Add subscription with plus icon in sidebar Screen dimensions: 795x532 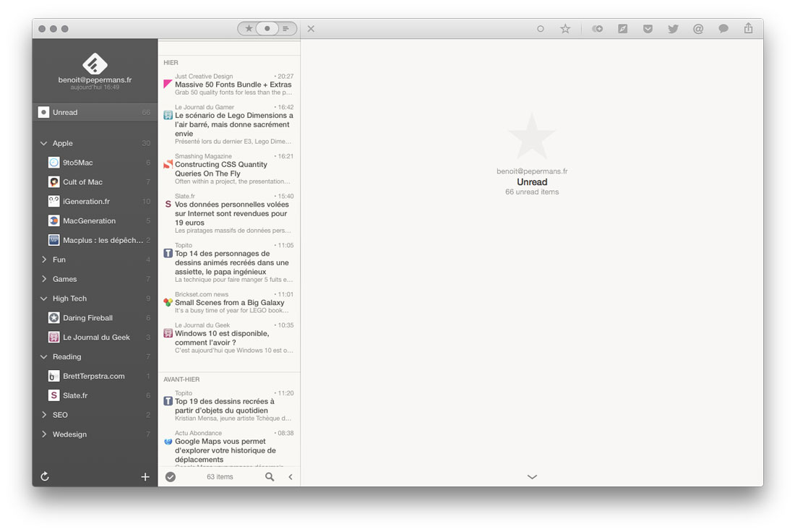[x=145, y=477]
